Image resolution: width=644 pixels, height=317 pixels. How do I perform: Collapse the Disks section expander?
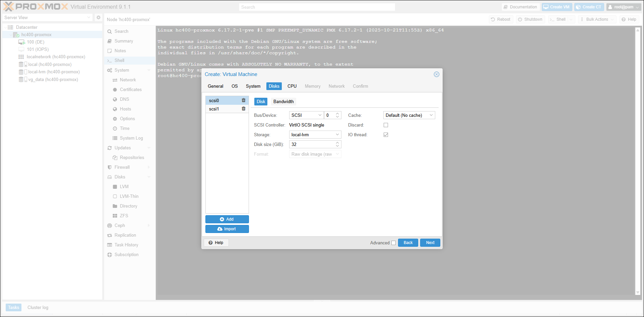(149, 177)
